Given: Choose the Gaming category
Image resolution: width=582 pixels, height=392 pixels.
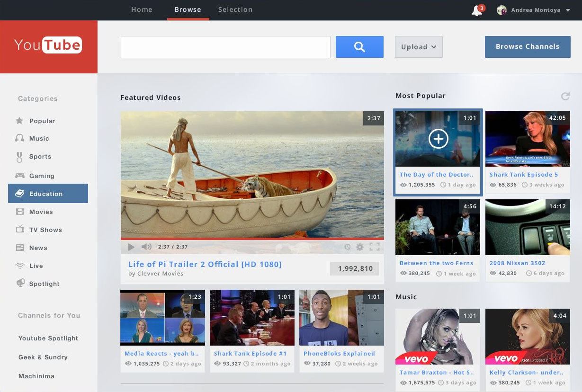Looking at the screenshot, I should 42,176.
